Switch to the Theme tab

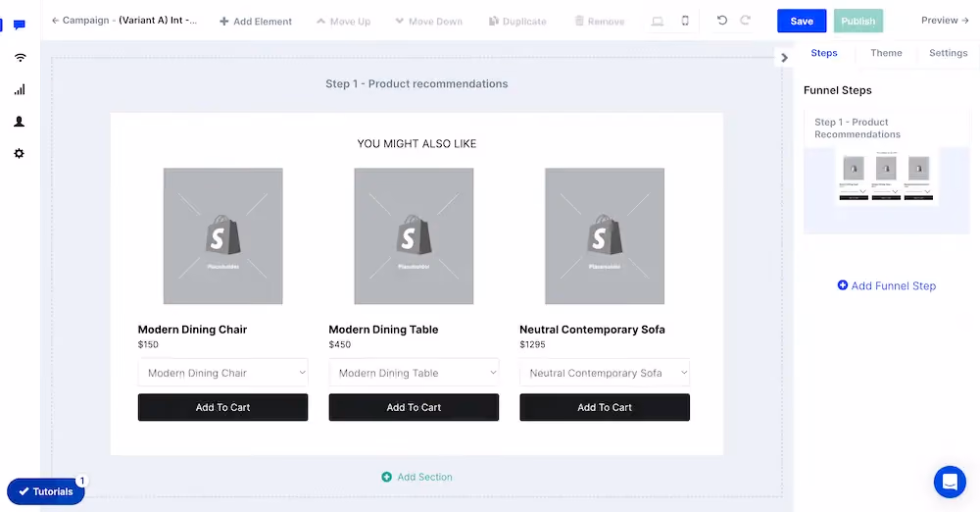(x=886, y=53)
